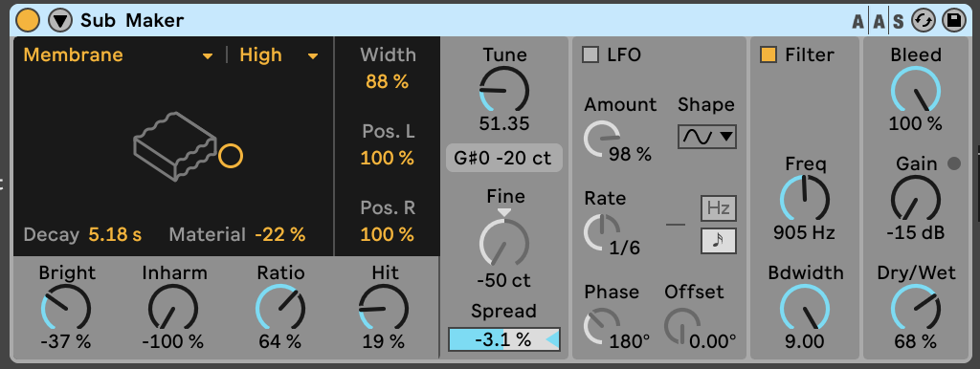
Task: Click the Offset value 0.00°
Action: (x=712, y=342)
